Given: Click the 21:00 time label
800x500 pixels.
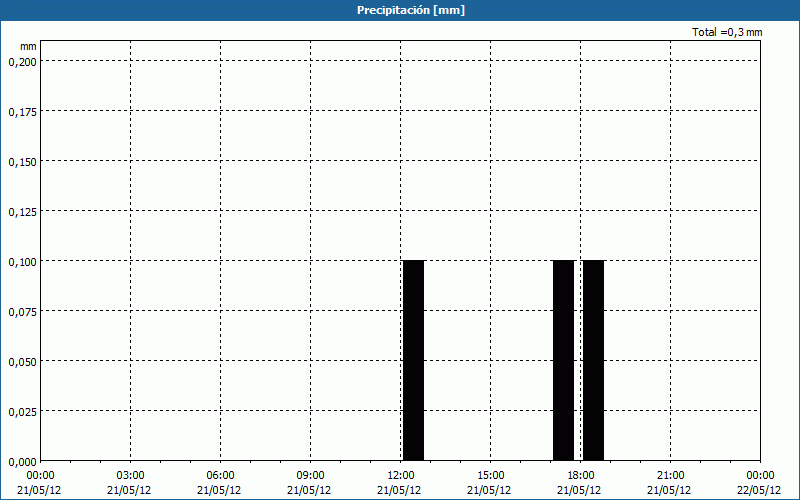Looking at the screenshot, I should pos(670,475).
